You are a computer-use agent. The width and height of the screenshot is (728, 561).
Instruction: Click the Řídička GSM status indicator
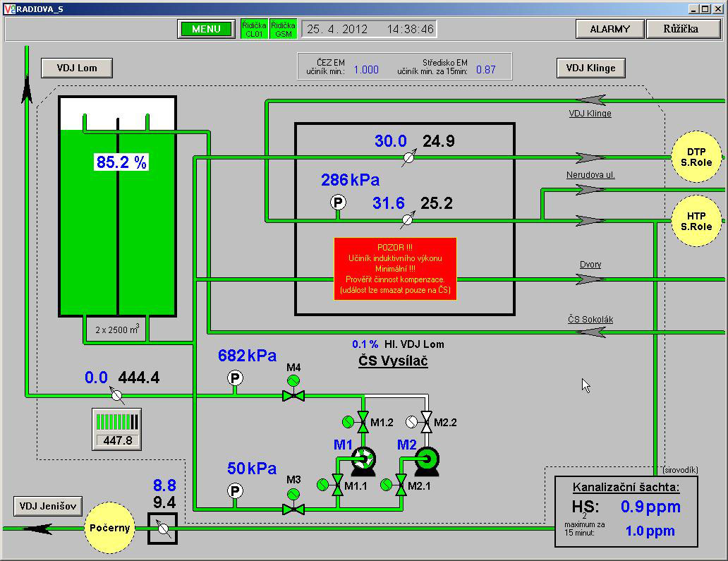tap(283, 29)
